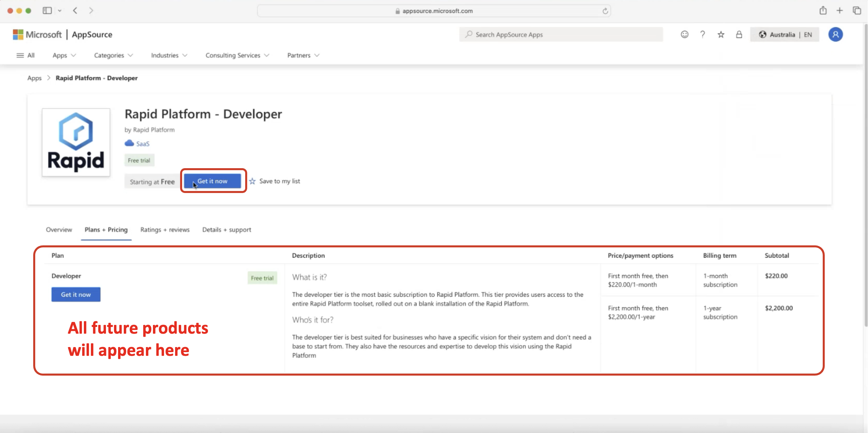
Task: Switch to the Overview tab
Action: coord(59,229)
